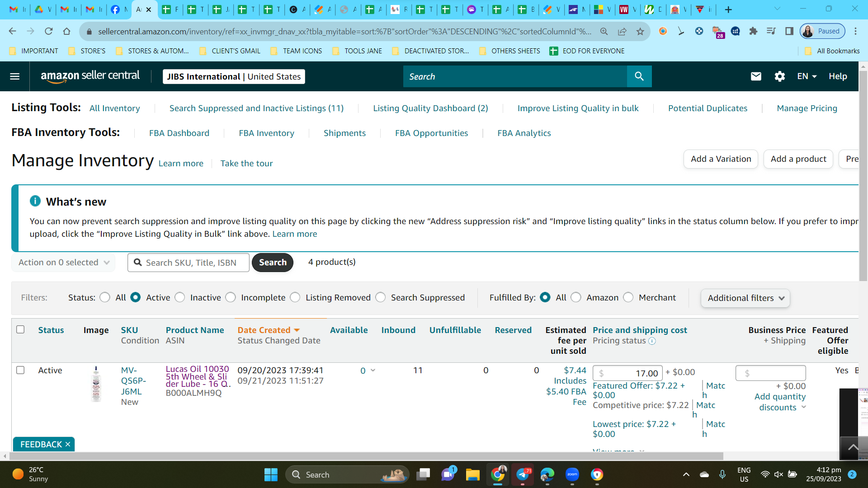Go to Manage Pricing
The height and width of the screenshot is (488, 868).
click(807, 108)
